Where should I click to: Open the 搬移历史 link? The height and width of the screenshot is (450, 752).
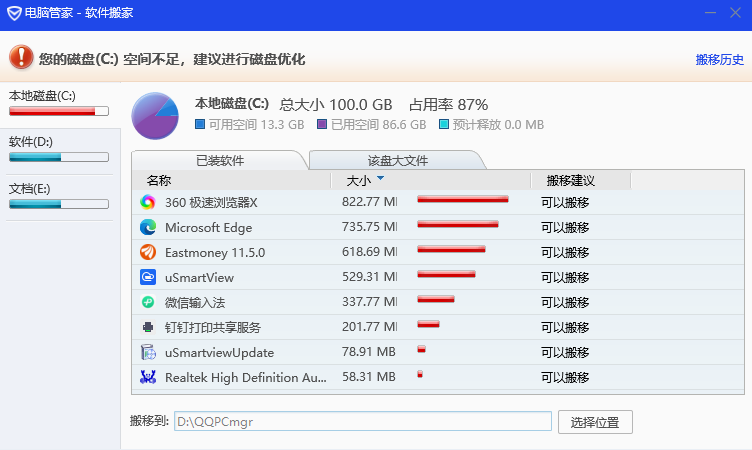pos(720,60)
